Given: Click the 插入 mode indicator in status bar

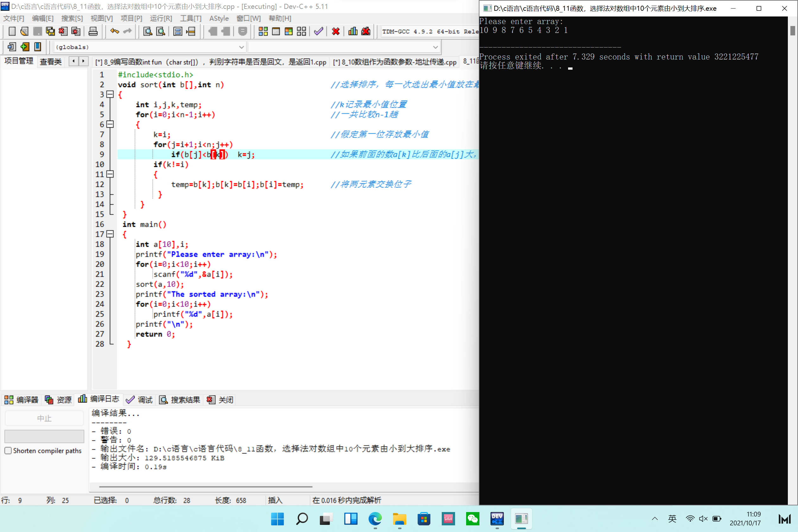Looking at the screenshot, I should 275,500.
